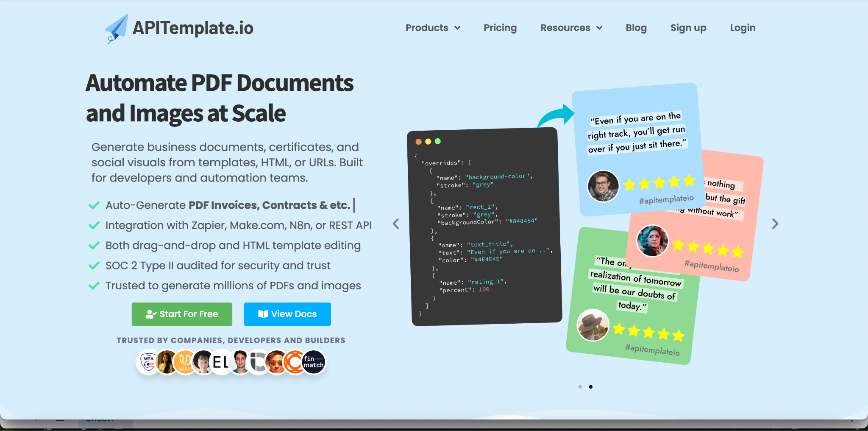Select the second carousel pagination dot

tap(591, 387)
